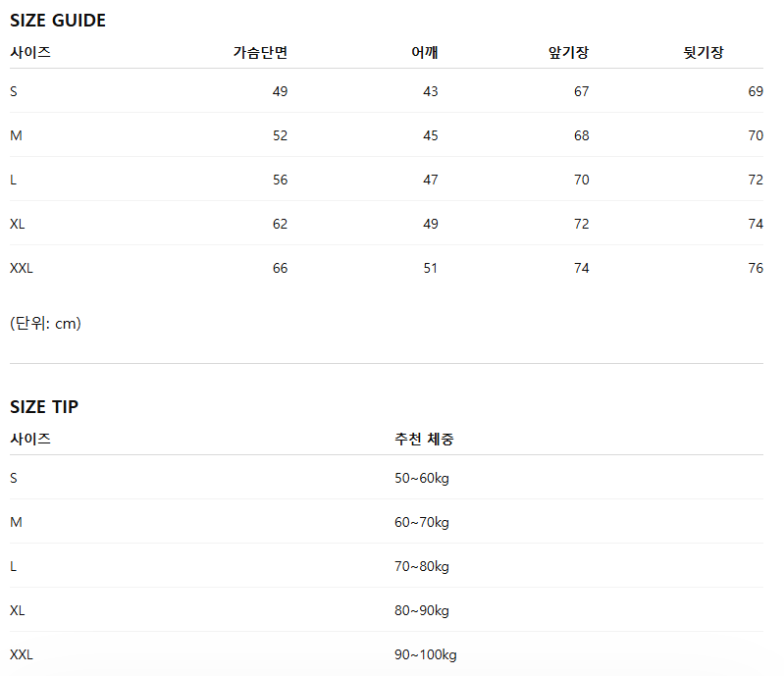Image resolution: width=784 pixels, height=676 pixels.
Task: Click the XL row chest value 62
Action: click(x=280, y=224)
